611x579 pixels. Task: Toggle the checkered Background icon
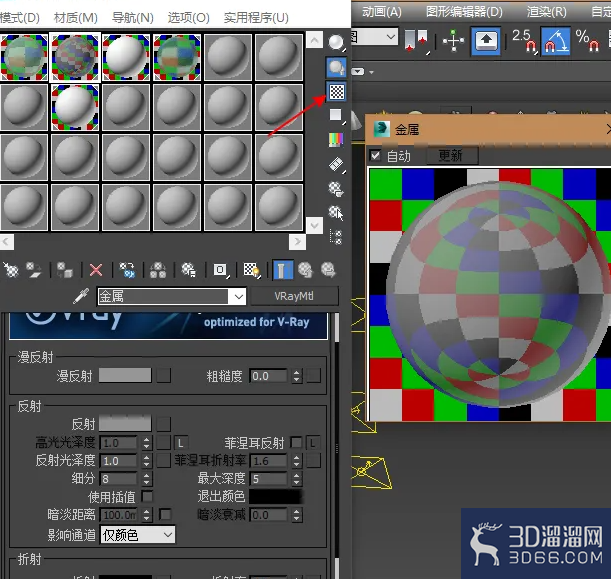[336, 92]
